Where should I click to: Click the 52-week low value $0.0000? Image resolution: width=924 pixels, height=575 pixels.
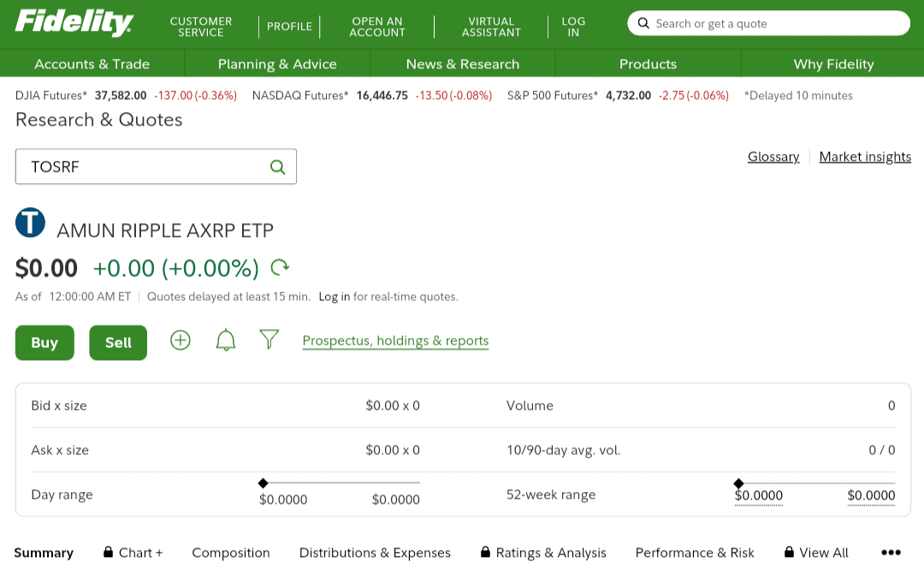pyautogui.click(x=759, y=495)
